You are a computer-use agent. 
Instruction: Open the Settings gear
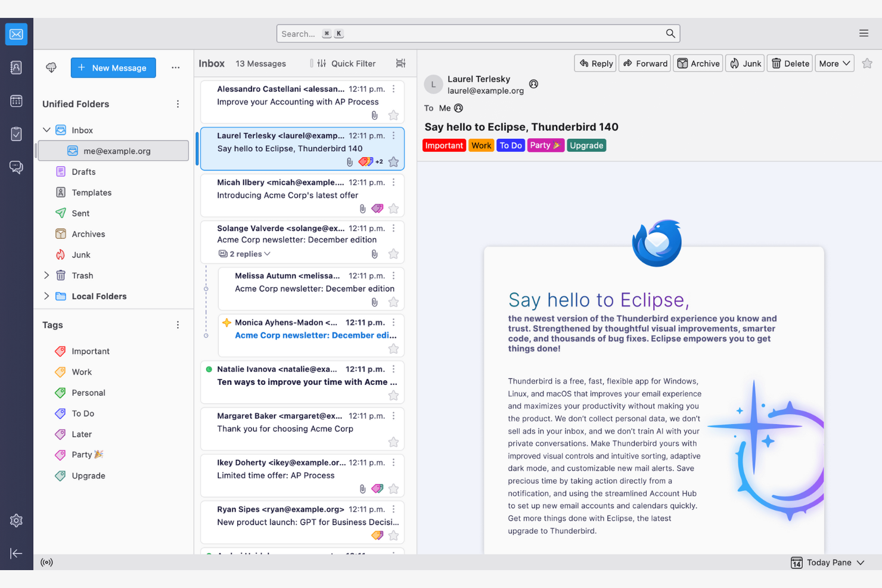[x=16, y=520]
